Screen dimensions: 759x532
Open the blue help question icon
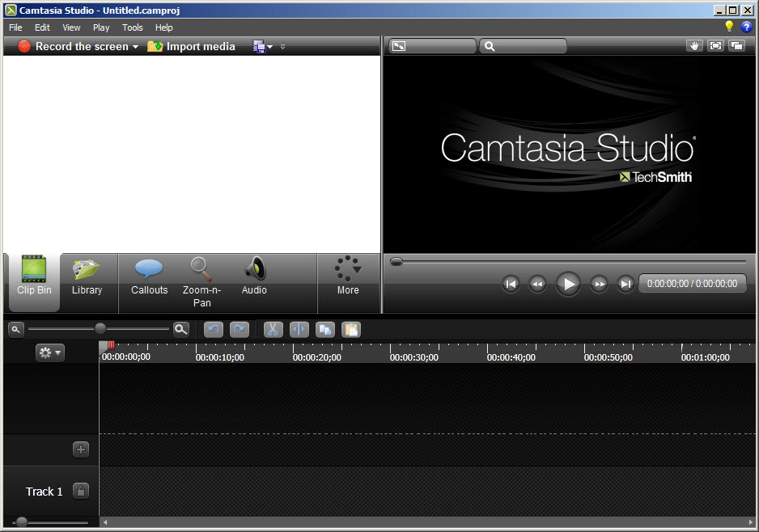point(746,27)
